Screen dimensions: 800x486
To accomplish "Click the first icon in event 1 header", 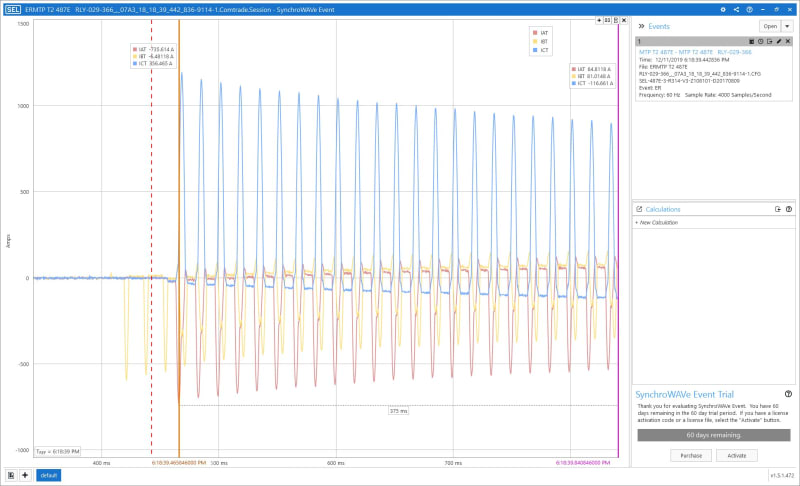I will point(752,41).
